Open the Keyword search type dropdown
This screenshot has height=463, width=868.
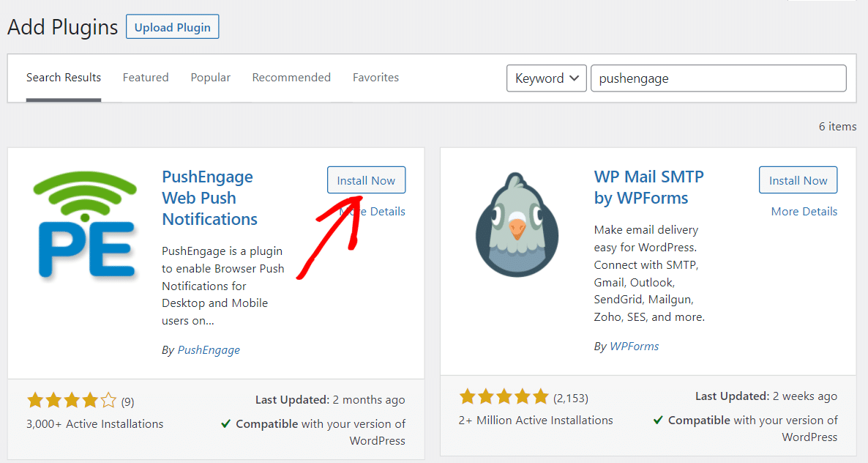(546, 78)
